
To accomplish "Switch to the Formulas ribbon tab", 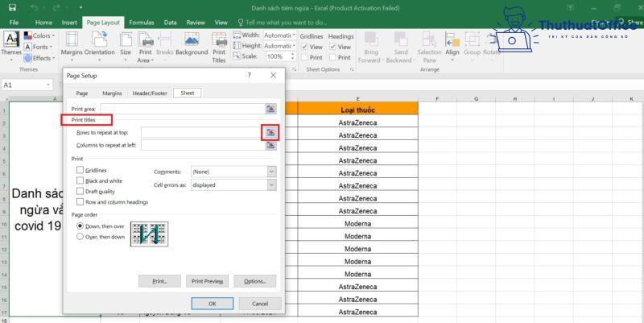I will pos(142,23).
